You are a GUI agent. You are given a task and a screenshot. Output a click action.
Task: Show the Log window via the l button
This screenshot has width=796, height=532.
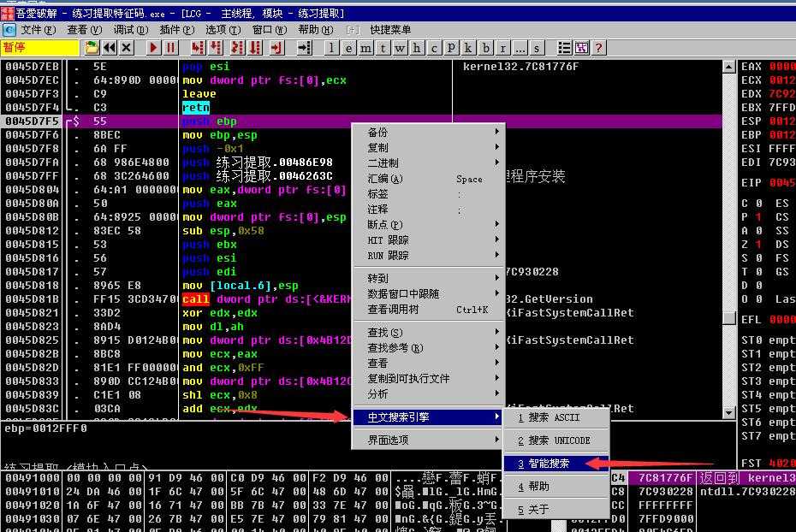pyautogui.click(x=331, y=48)
